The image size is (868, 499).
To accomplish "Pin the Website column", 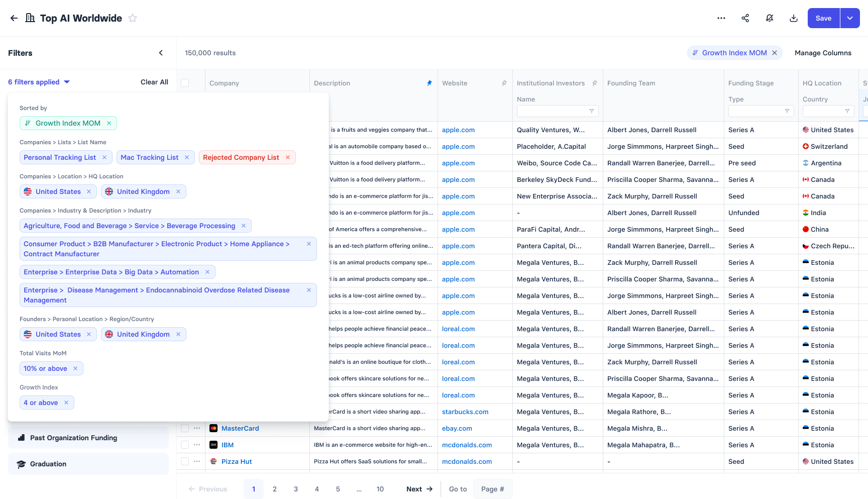I will point(504,83).
